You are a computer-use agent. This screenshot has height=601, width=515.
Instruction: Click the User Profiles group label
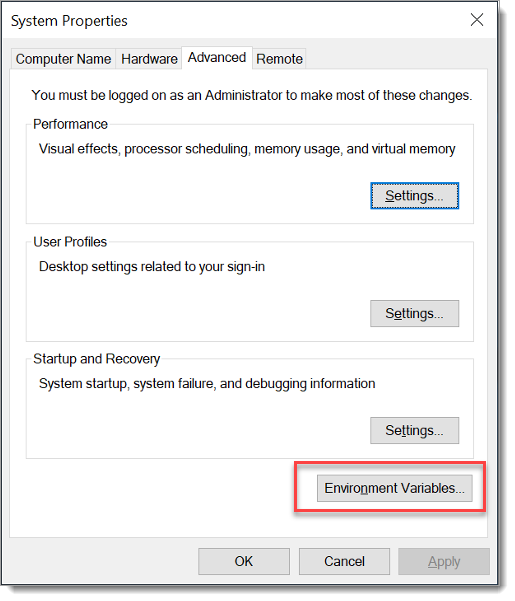point(70,242)
